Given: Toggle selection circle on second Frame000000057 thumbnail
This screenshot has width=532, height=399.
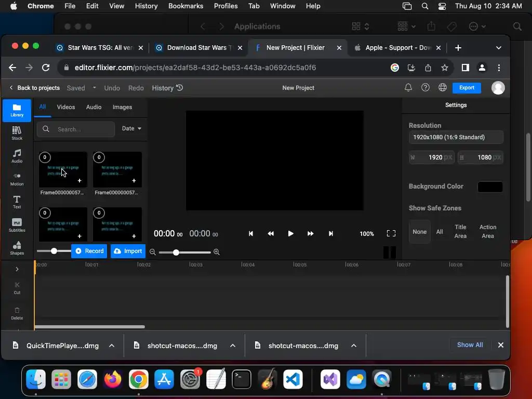Looking at the screenshot, I should coord(99,157).
